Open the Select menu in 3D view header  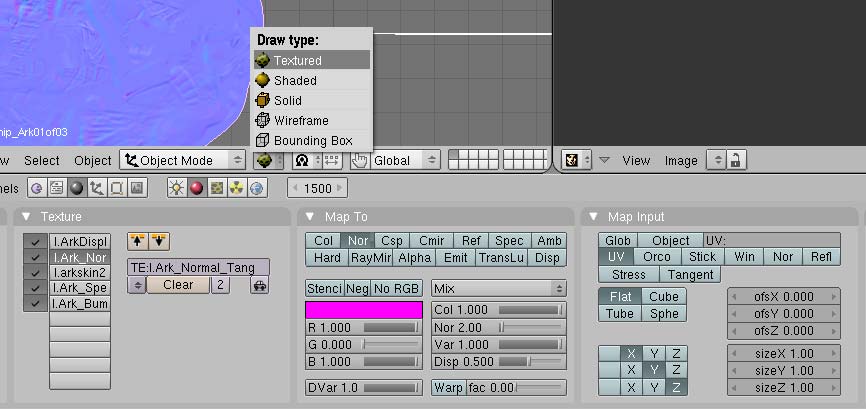click(41, 161)
